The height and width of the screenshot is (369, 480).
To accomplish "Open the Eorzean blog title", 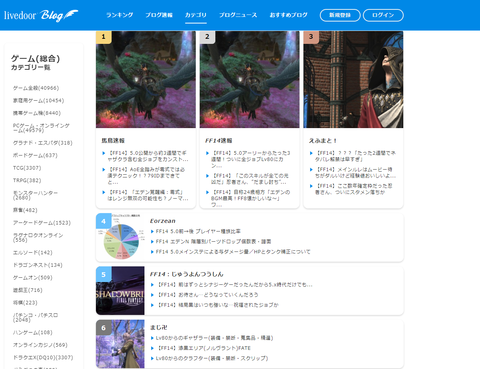I will coord(163,221).
